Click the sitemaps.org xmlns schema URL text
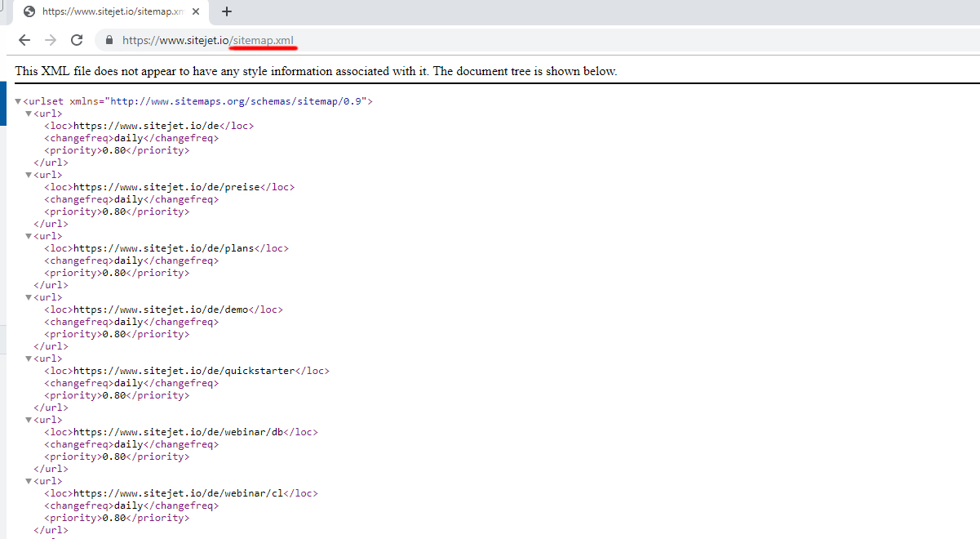The height and width of the screenshot is (539, 980). [238, 101]
